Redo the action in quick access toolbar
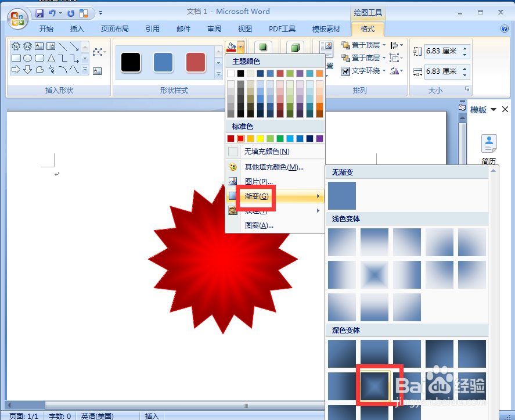 point(71,13)
